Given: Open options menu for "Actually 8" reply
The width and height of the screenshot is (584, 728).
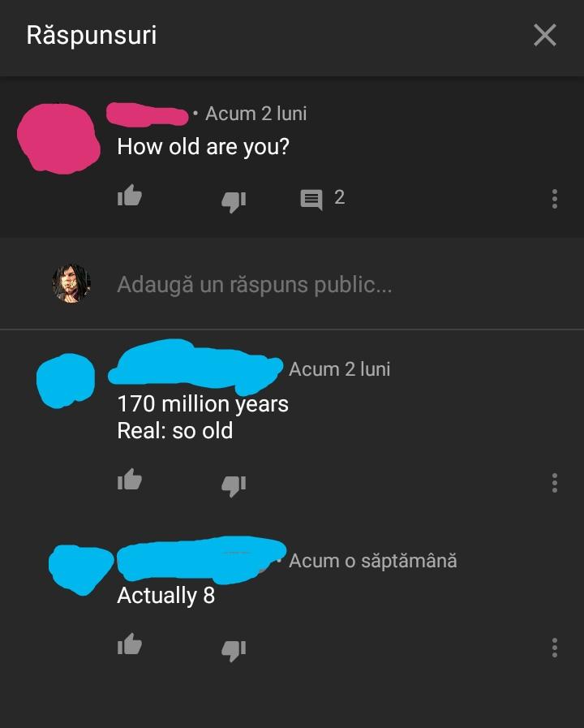Looking at the screenshot, I should (554, 648).
